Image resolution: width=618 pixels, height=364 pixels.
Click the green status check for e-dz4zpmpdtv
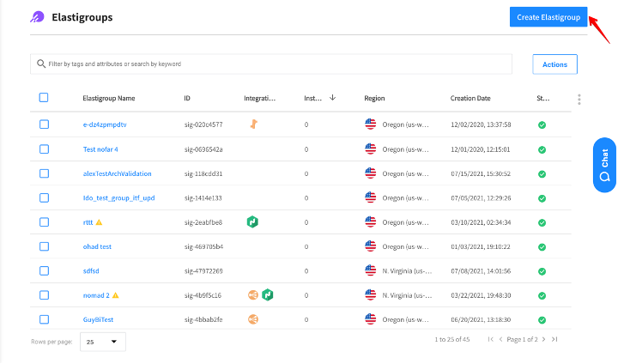pos(542,124)
